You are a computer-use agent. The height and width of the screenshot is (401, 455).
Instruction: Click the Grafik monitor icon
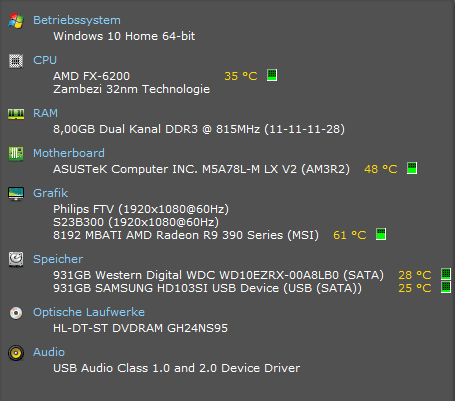point(16,194)
